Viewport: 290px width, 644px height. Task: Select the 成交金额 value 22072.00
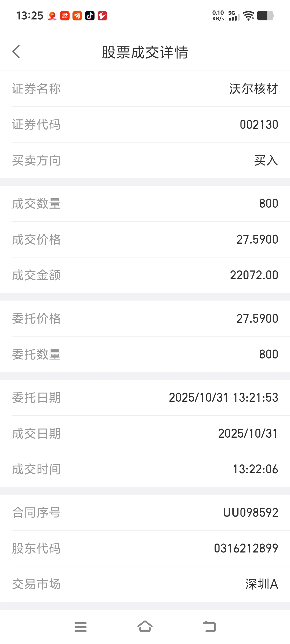[x=254, y=275]
